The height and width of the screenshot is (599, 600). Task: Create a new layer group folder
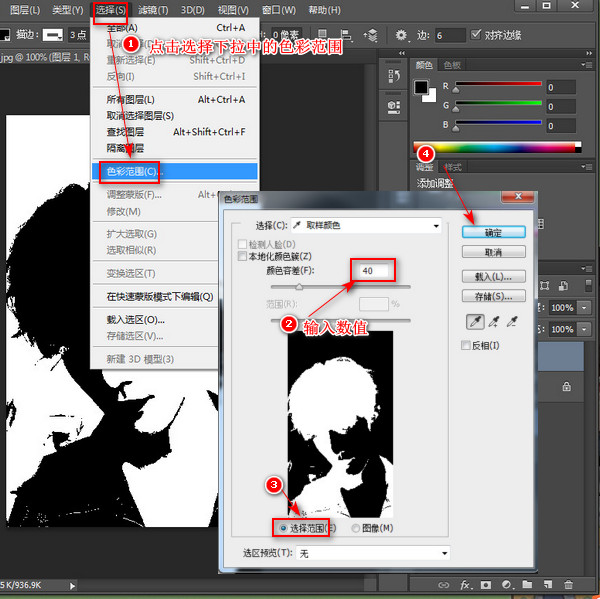click(x=527, y=584)
